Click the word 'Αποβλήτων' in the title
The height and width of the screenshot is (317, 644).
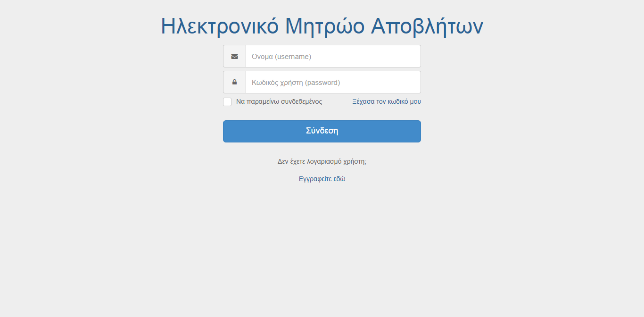427,27
